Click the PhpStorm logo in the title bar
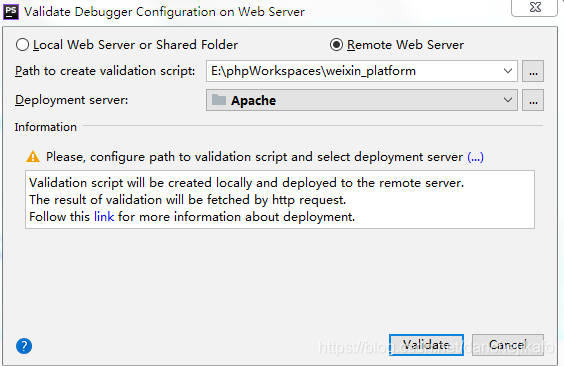The image size is (564, 366). [x=11, y=12]
